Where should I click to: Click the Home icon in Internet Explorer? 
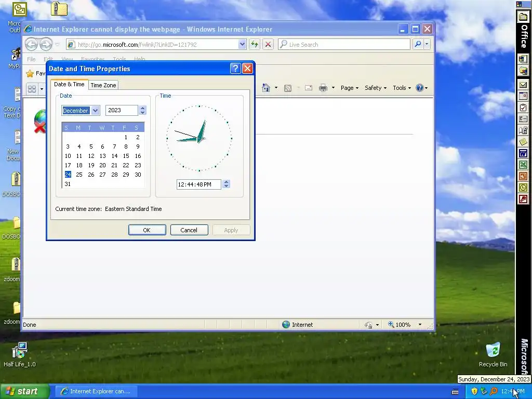coord(266,88)
